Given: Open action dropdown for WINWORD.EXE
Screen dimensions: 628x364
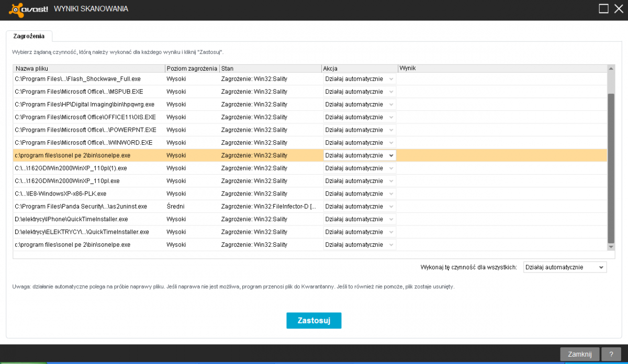Looking at the screenshot, I should click(x=360, y=142).
